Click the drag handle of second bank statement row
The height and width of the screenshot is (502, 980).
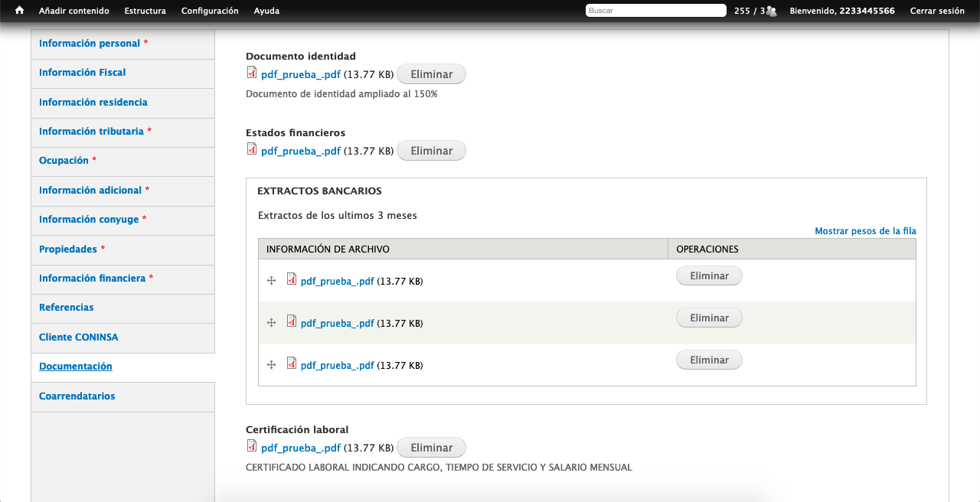271,323
